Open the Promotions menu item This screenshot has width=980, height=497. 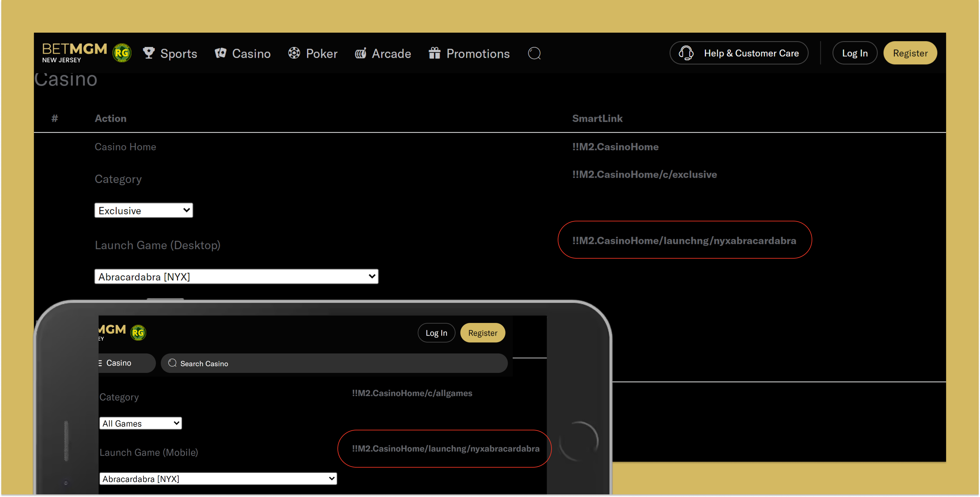(x=477, y=53)
